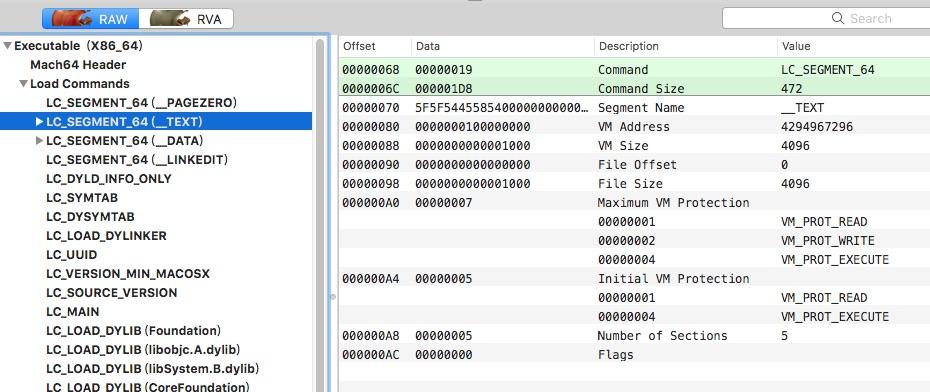This screenshot has width=930, height=392.
Task: Open LC_LOAD_DYLIB (libobjc.A.dylib) entry
Action: 143,349
